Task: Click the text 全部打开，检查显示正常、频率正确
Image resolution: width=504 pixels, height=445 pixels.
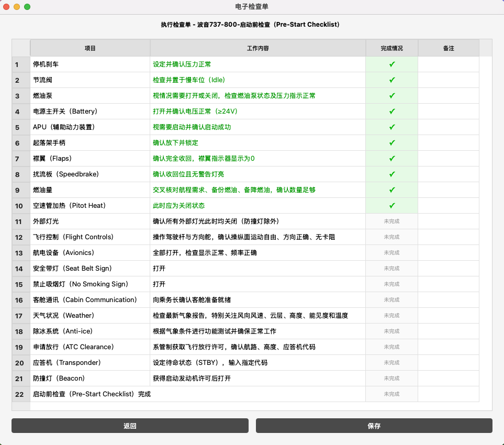Action: [205, 253]
